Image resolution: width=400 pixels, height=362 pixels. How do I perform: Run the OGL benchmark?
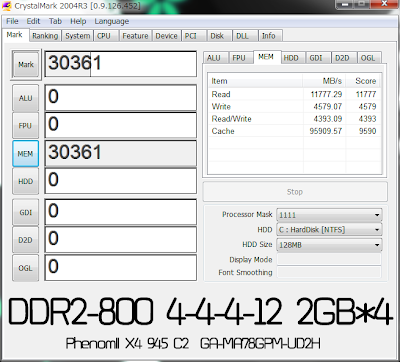click(x=26, y=268)
